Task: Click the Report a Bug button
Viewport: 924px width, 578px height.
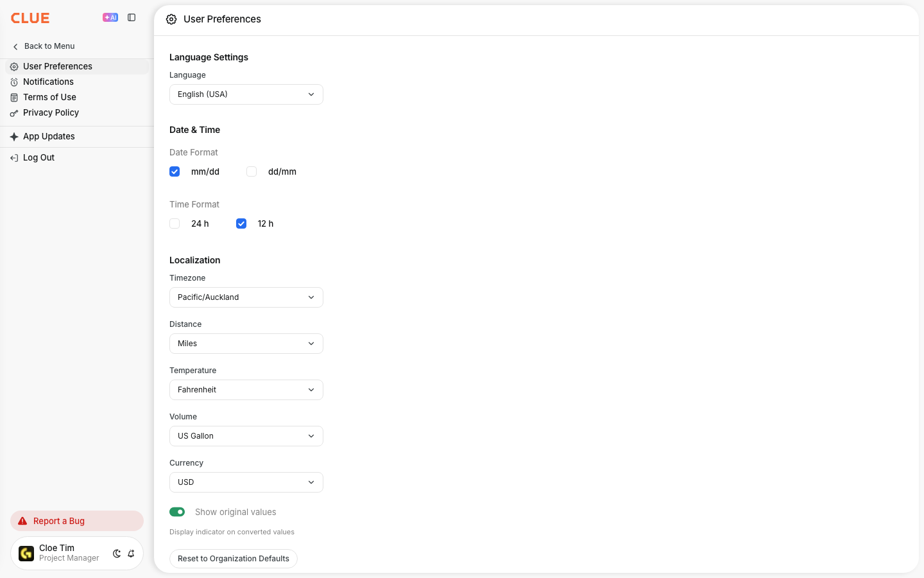Action: pyautogui.click(x=77, y=521)
